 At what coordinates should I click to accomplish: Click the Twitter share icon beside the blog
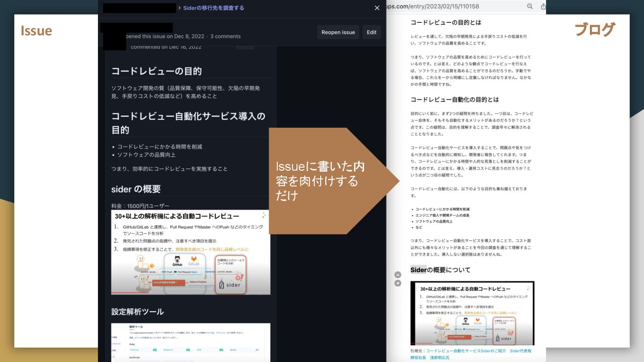[398, 283]
